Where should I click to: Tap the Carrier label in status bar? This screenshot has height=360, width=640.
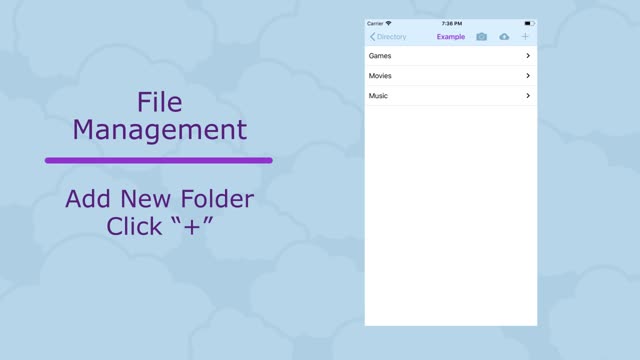375,23
